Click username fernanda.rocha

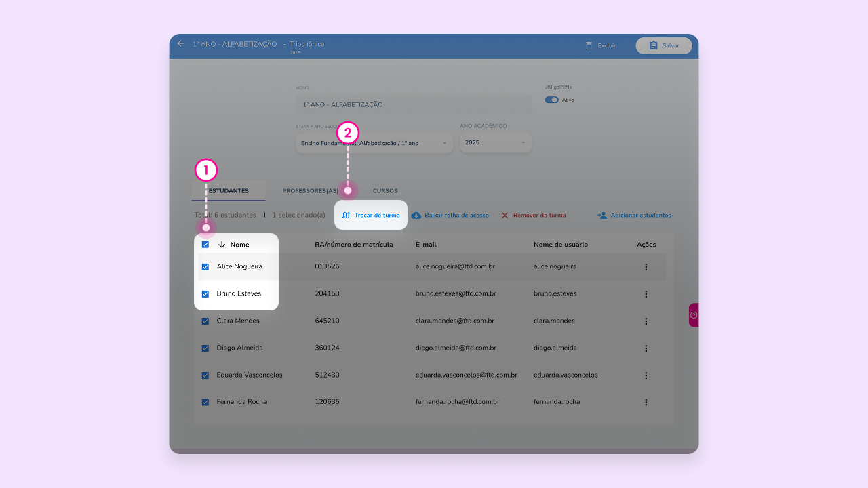[x=557, y=402]
